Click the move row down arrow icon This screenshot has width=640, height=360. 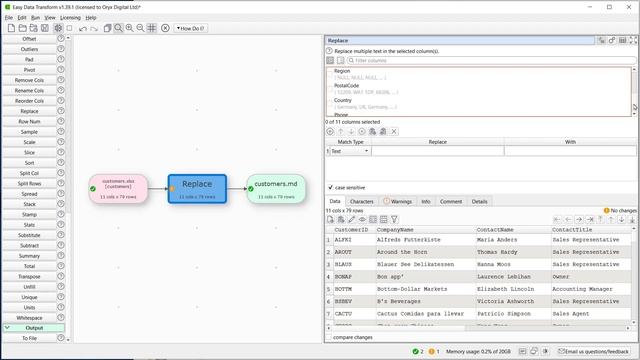tap(351, 131)
